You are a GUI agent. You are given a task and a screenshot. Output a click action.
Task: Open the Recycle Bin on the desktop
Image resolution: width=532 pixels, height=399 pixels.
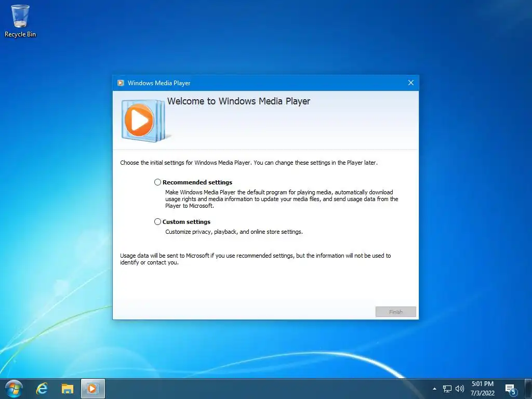(20, 21)
